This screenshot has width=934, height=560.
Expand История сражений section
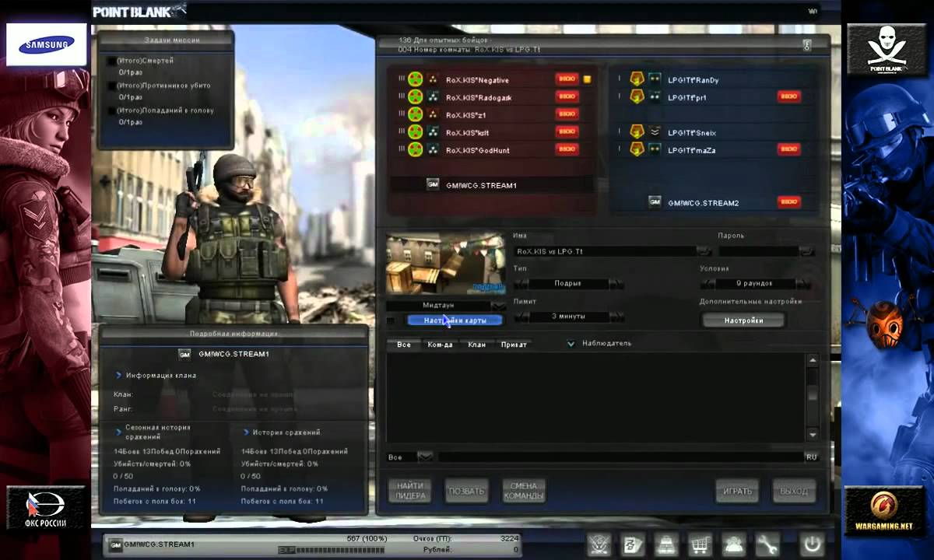[x=246, y=432]
